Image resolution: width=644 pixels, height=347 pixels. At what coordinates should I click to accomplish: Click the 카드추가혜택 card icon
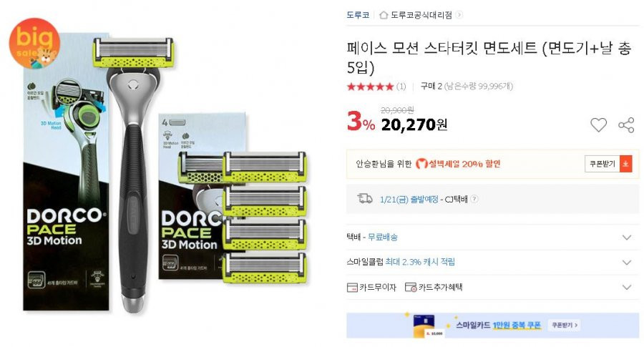click(411, 288)
